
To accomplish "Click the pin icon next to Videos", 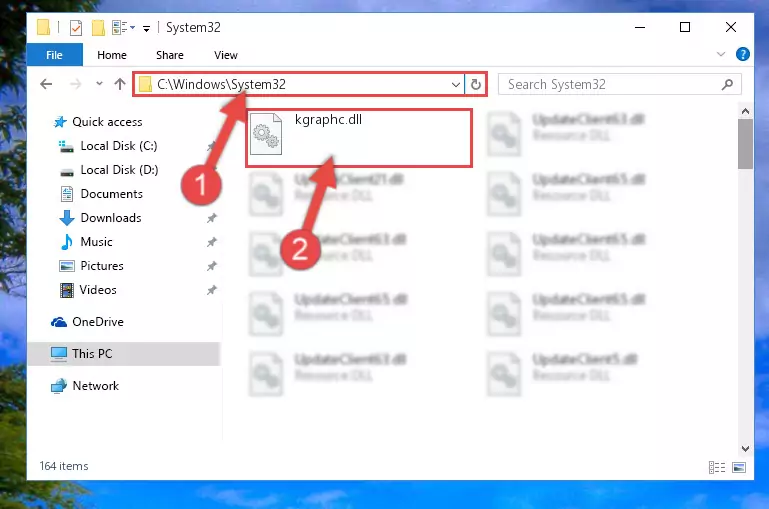I will pyautogui.click(x=211, y=290).
